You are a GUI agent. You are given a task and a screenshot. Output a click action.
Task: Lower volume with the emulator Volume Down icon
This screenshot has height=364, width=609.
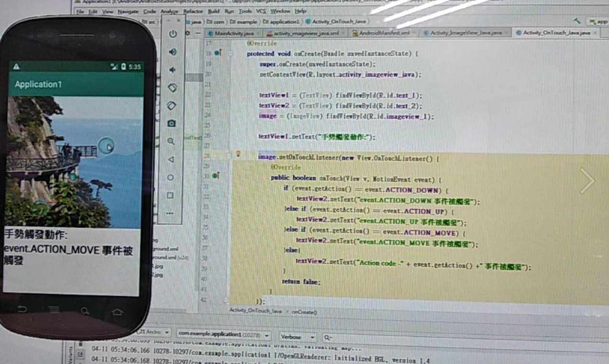[x=172, y=70]
